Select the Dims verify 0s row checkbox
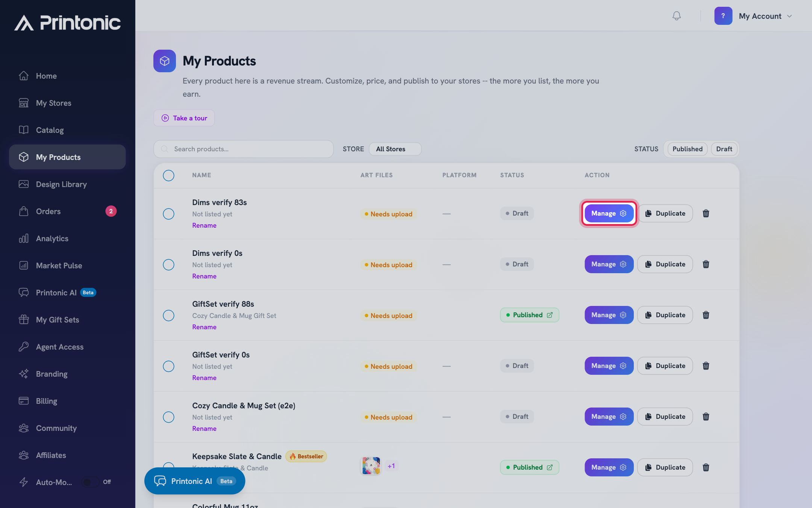The image size is (812, 508). coord(168,265)
